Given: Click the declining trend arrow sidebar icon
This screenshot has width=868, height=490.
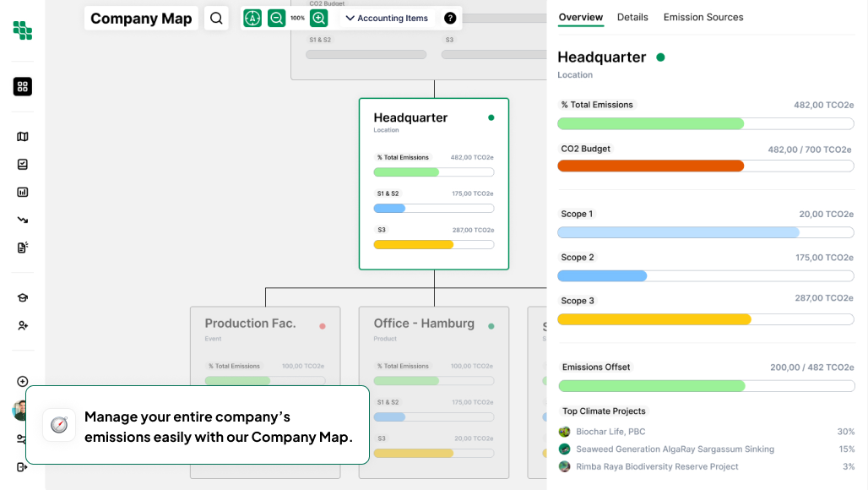Looking at the screenshot, I should [x=23, y=220].
